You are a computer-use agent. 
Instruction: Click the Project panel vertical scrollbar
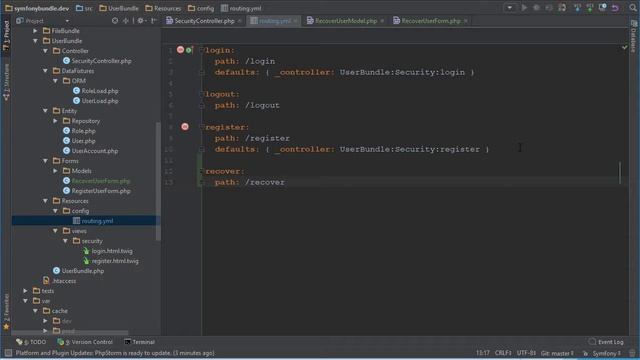click(158, 181)
